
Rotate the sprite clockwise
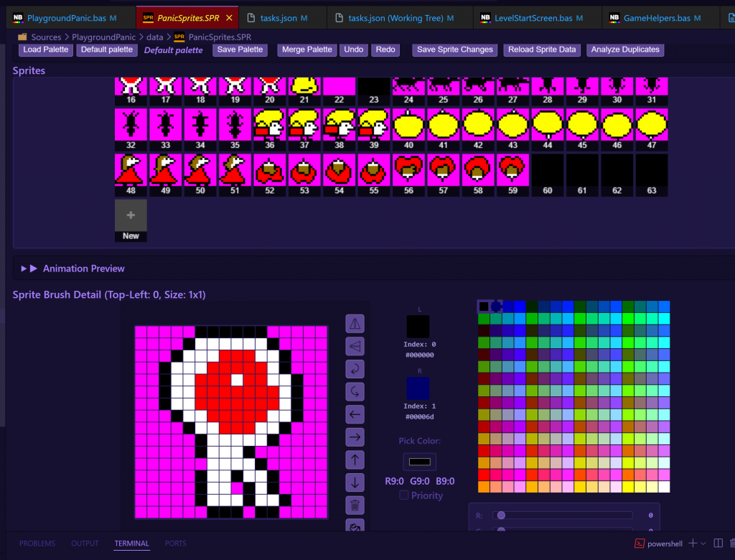tap(355, 391)
